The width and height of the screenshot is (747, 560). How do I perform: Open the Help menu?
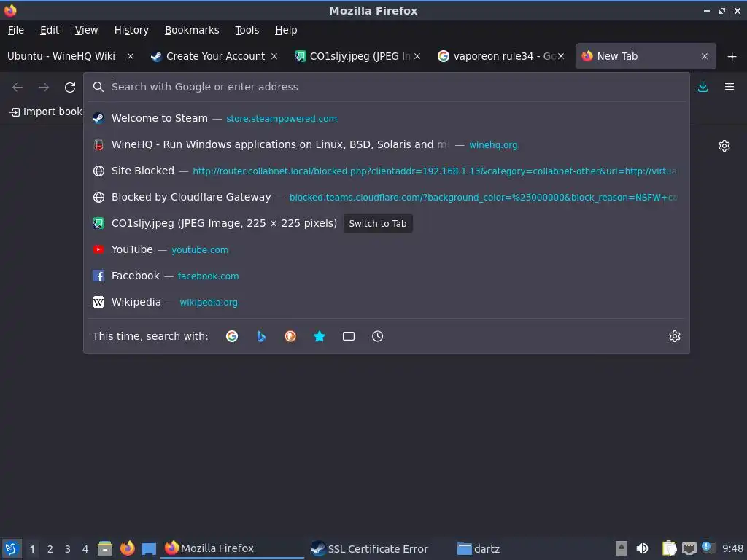(x=286, y=30)
